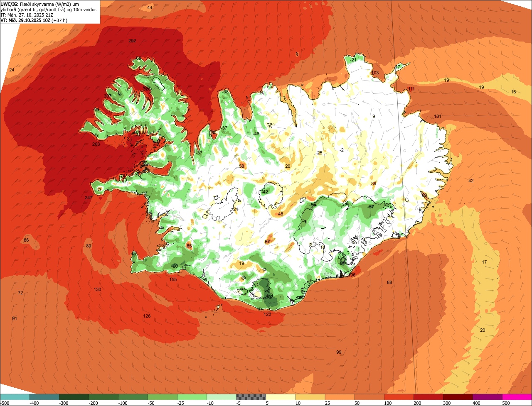Click the -25 to -10 light green swatch
532x406 pixels.
pyautogui.click(x=192, y=397)
